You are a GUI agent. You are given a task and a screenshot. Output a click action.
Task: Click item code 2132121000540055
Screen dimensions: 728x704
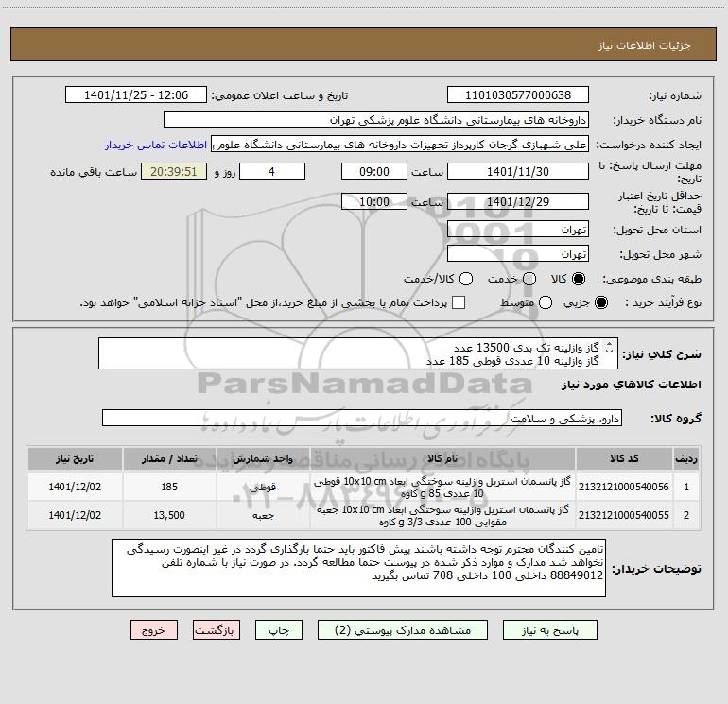(624, 515)
